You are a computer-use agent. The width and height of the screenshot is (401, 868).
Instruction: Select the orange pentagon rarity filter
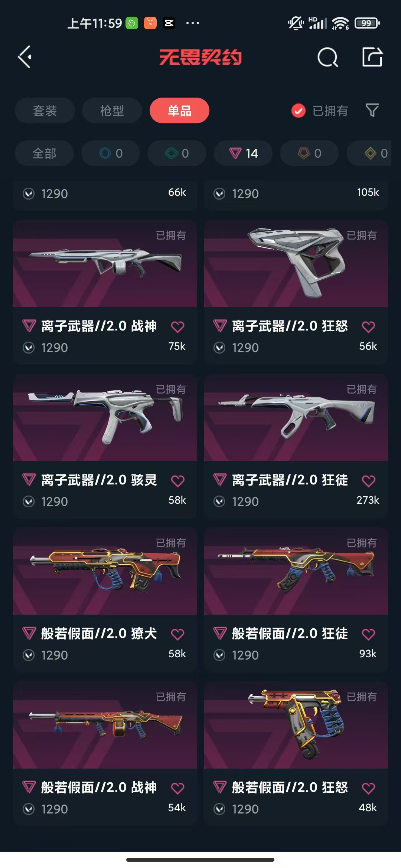(x=309, y=153)
